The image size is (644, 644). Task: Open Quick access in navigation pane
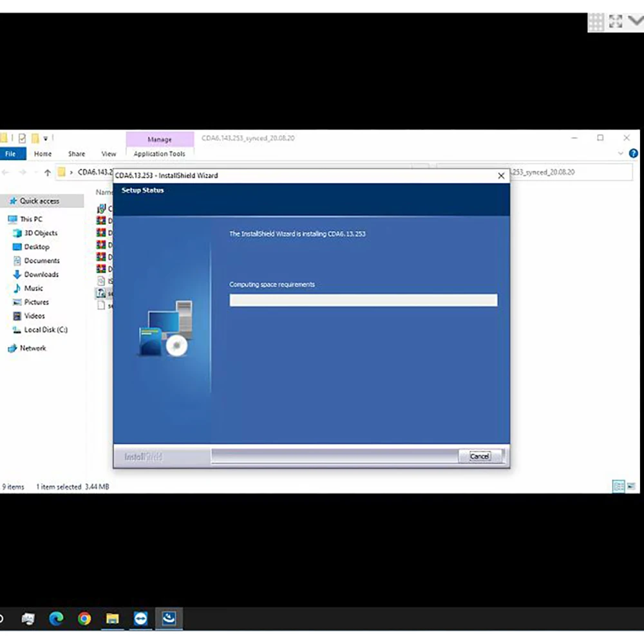tap(39, 201)
